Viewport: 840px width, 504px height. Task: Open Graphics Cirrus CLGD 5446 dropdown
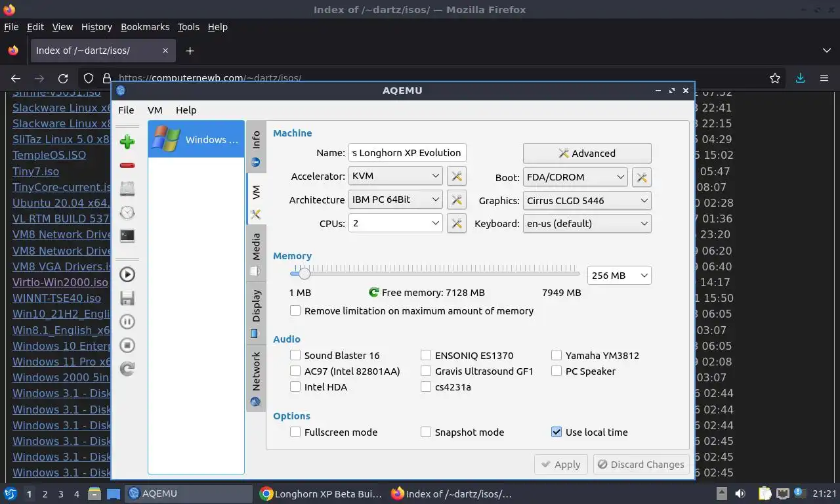click(x=587, y=200)
